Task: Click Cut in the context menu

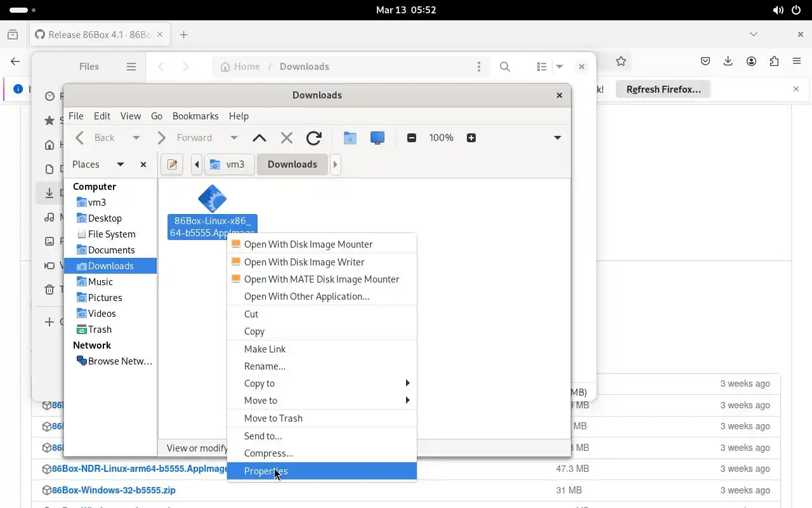Action: [322, 314]
